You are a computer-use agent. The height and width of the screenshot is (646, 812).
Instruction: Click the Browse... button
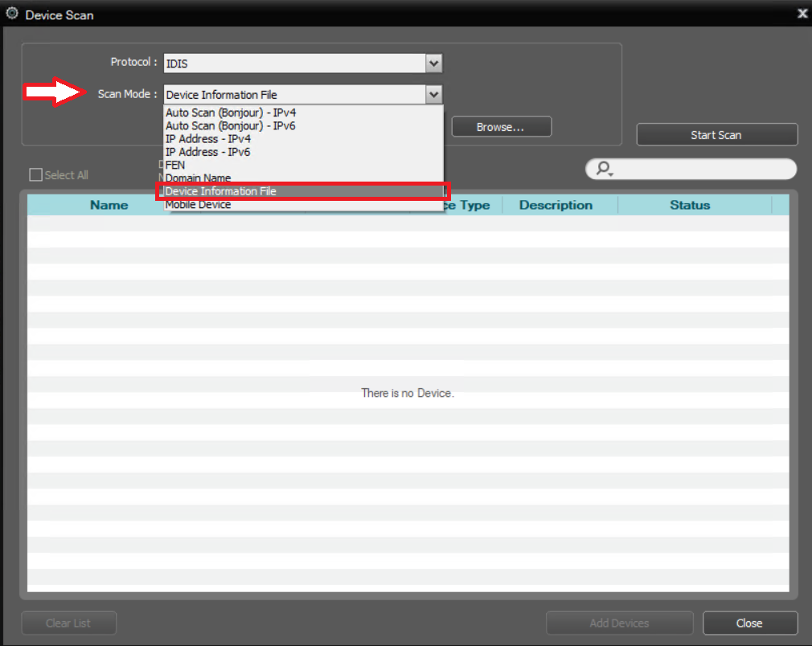pyautogui.click(x=502, y=127)
